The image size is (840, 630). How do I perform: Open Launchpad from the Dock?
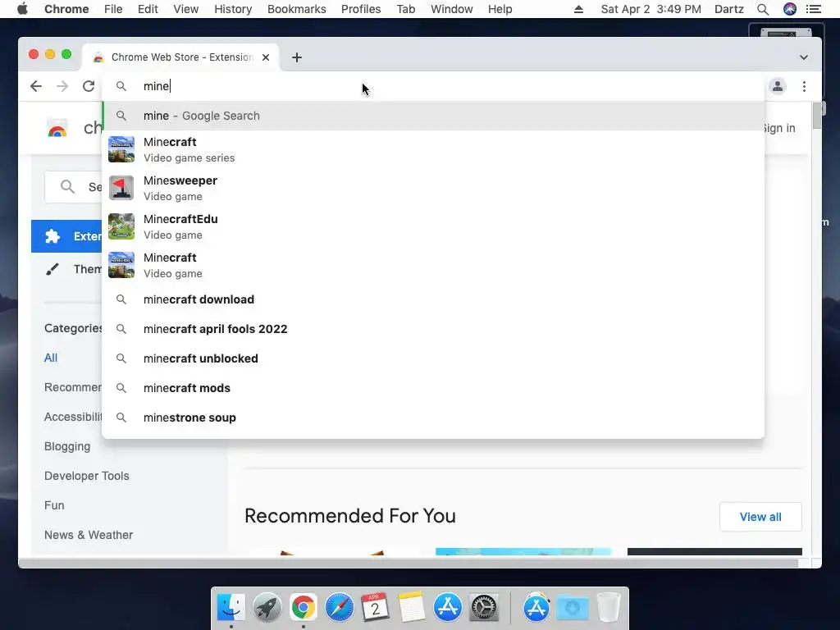pos(267,607)
